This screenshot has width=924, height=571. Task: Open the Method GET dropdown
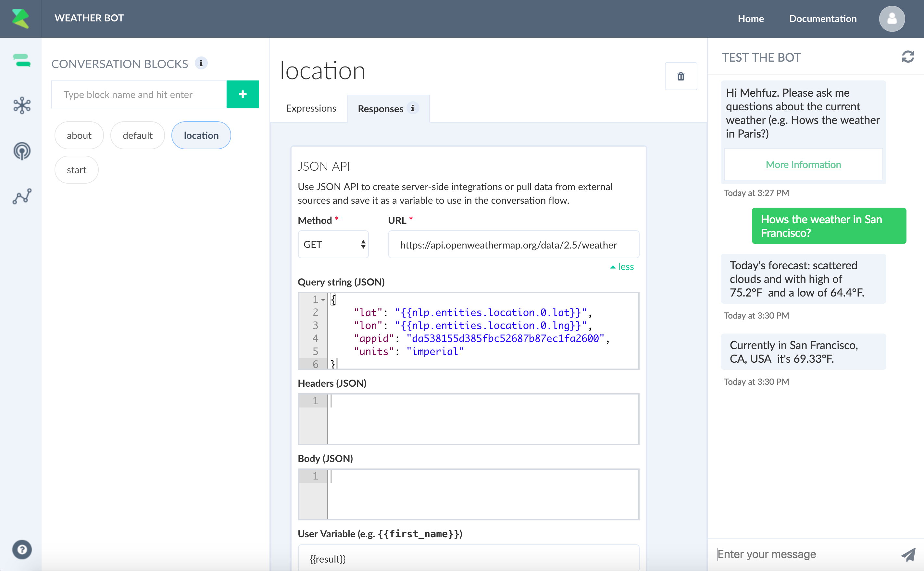[x=333, y=244]
